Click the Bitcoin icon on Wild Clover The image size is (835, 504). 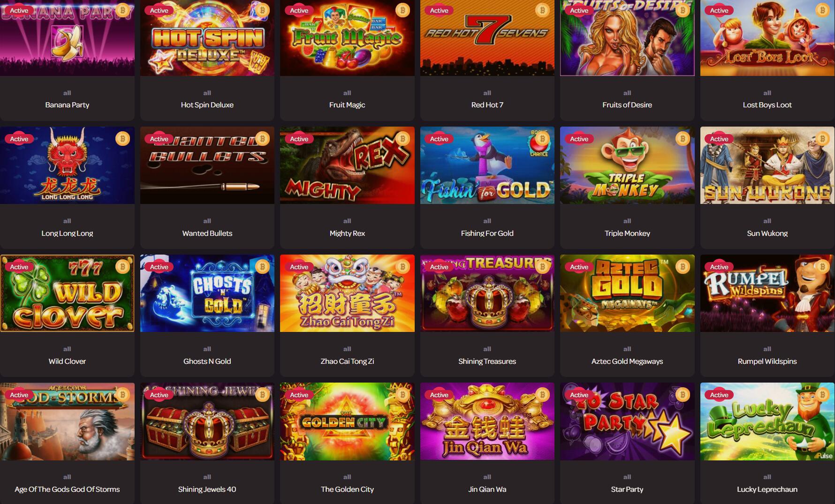(x=122, y=267)
